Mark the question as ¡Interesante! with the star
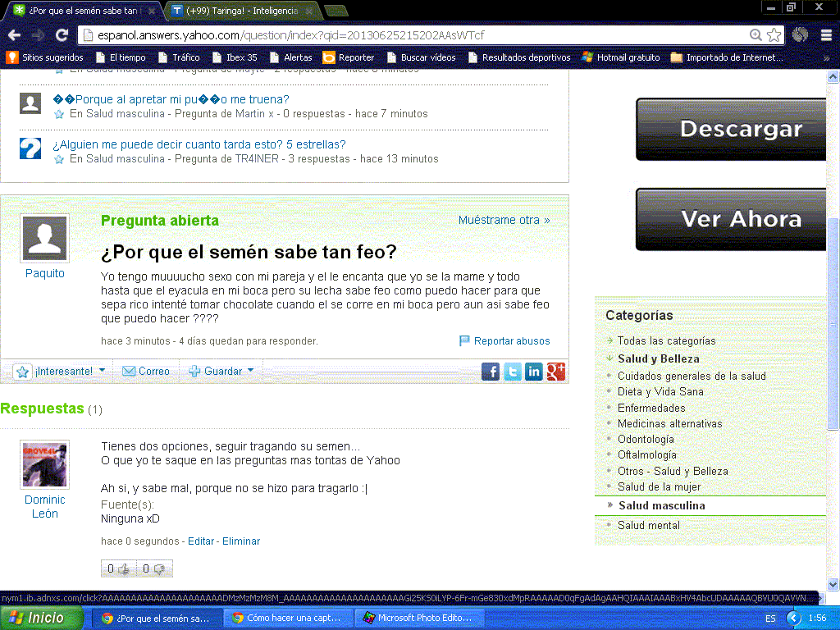The image size is (840, 630). [x=22, y=372]
